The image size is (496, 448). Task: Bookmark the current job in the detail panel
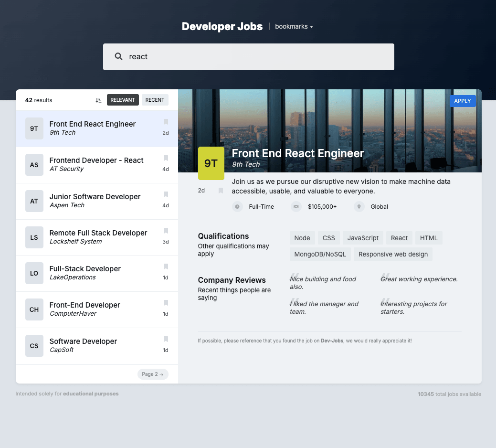(221, 191)
